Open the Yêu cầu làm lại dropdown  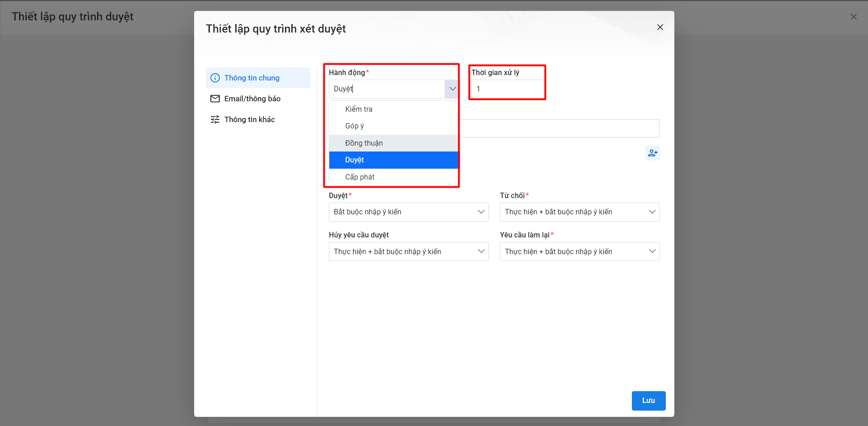[579, 251]
